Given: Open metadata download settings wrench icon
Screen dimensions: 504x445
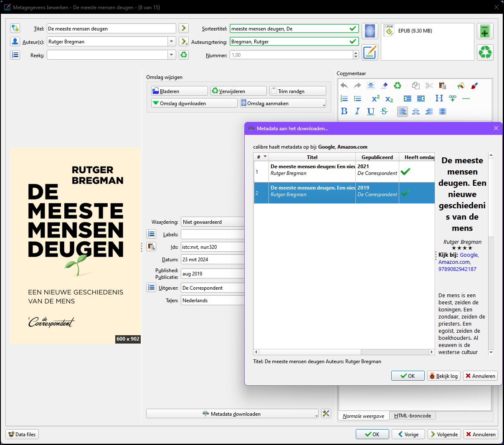Looking at the screenshot, I should [326, 413].
